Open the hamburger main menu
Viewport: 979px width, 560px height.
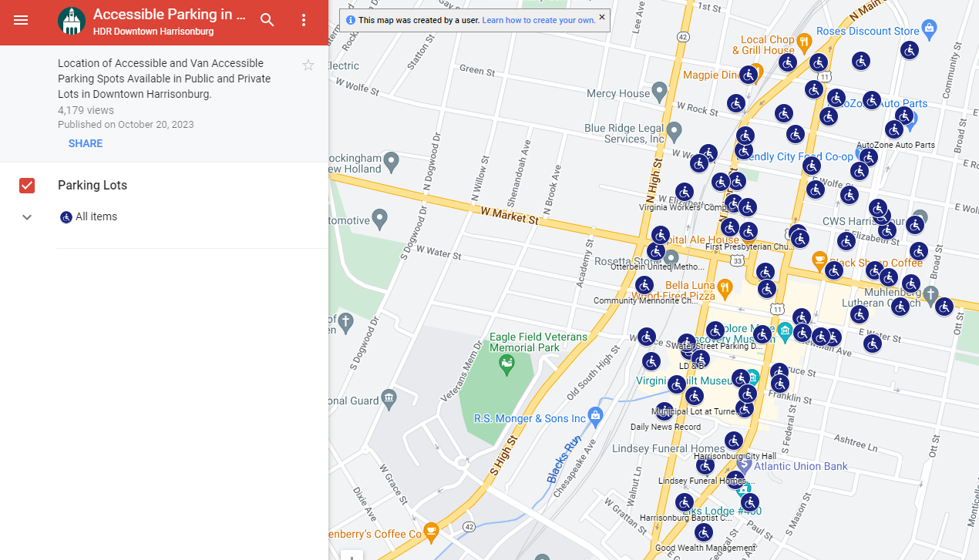21,21
